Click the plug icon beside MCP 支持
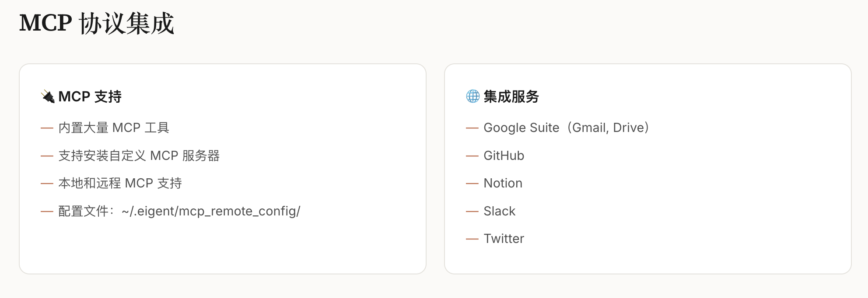Viewport: 868px width, 298px height. point(48,96)
